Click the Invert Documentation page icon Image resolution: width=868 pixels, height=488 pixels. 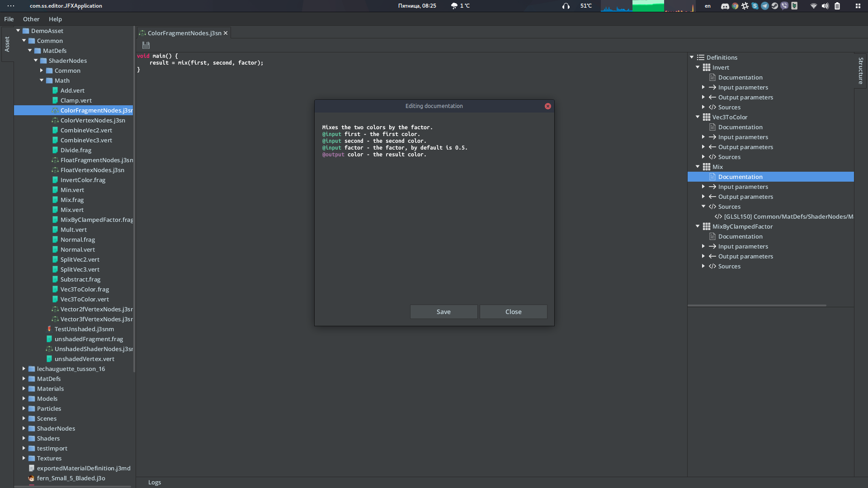[x=712, y=77]
